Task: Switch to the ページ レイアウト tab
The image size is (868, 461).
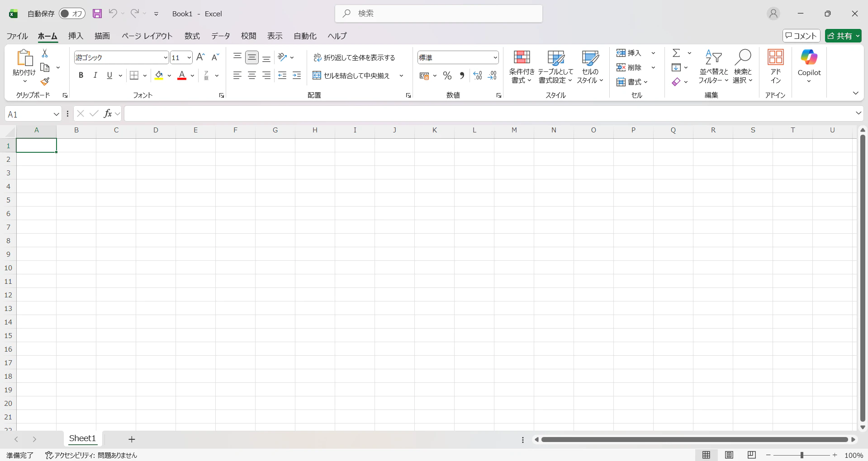Action: tap(147, 36)
